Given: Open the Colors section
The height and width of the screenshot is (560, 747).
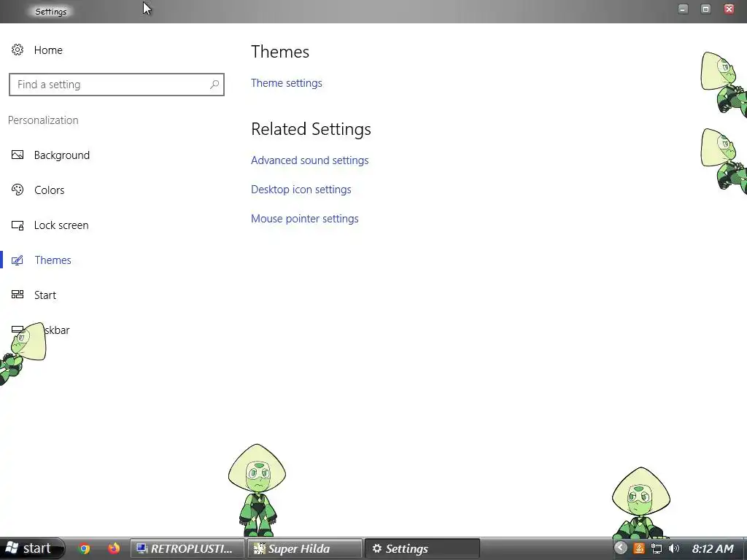Looking at the screenshot, I should point(49,190).
